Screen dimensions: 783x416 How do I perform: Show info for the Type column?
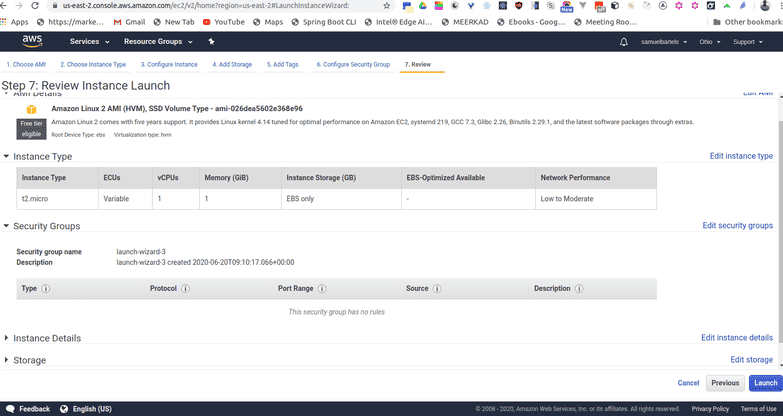tap(45, 289)
